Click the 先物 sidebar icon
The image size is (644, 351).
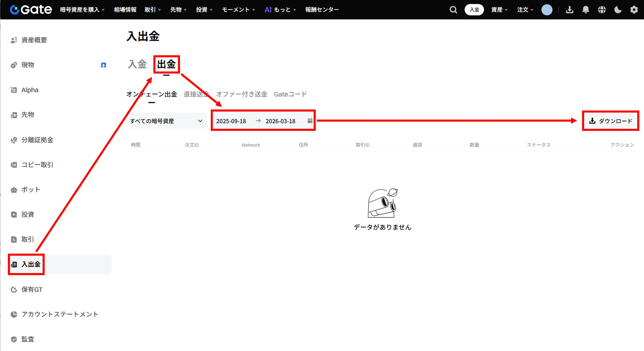tap(14, 115)
